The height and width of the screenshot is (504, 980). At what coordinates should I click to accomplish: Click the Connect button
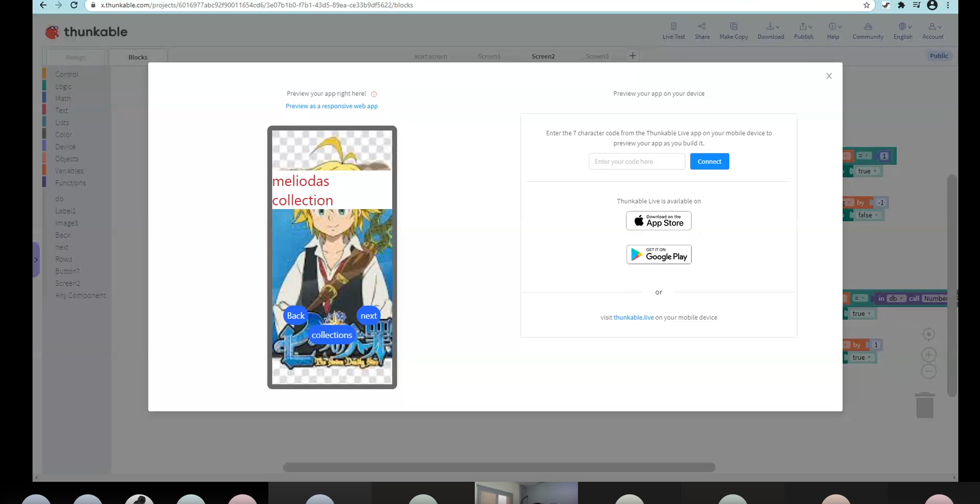point(710,162)
